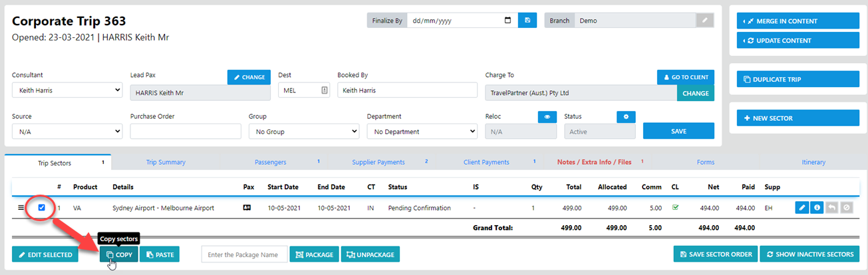Viewport: 868px width, 275px height.
Task: Expand the Department dropdown
Action: tap(422, 132)
